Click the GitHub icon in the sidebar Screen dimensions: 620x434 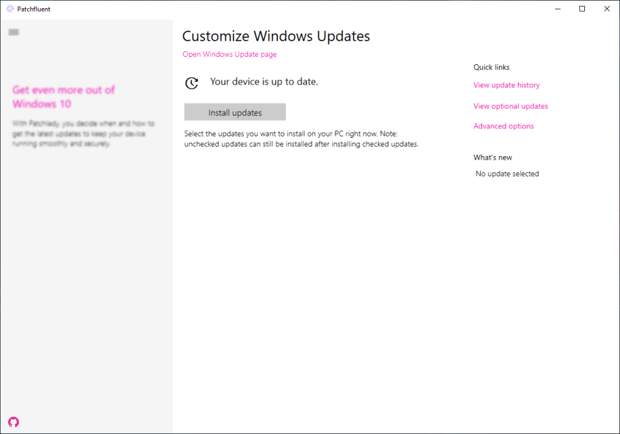point(13,423)
